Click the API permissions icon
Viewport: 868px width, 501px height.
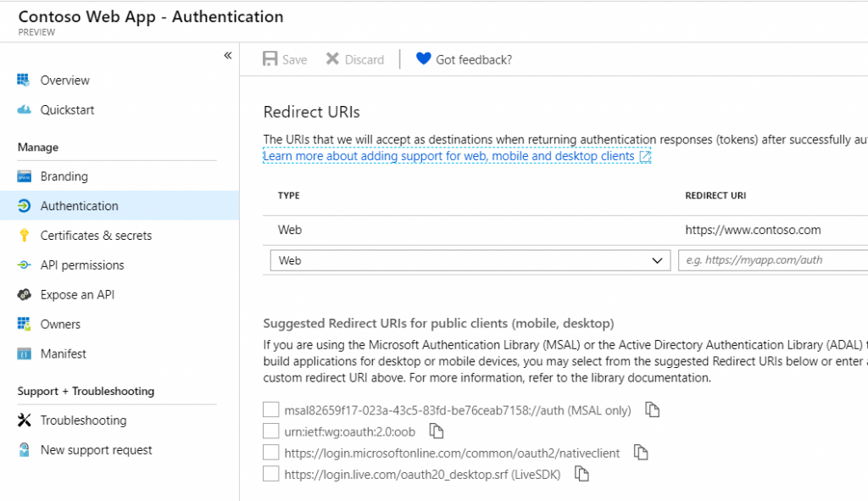click(24, 265)
